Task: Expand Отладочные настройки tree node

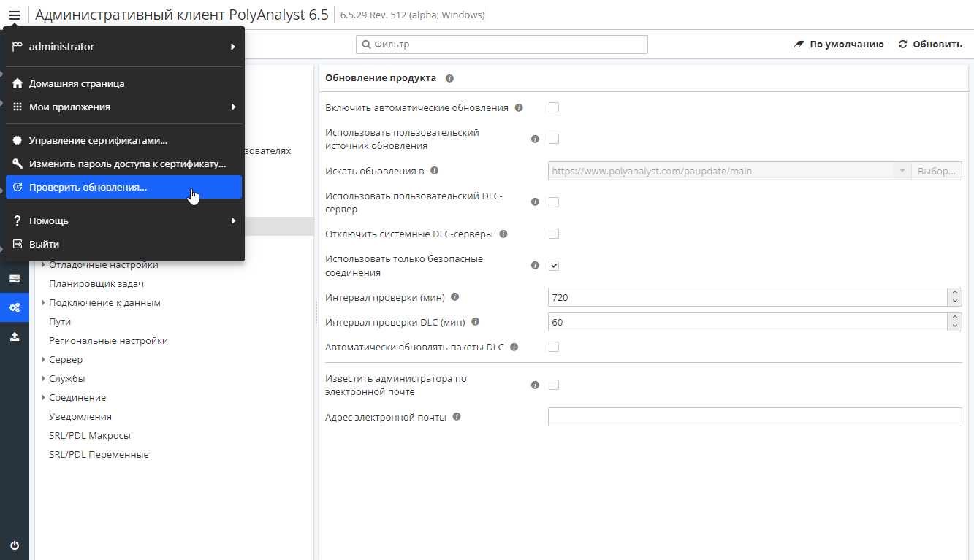Action: point(44,264)
